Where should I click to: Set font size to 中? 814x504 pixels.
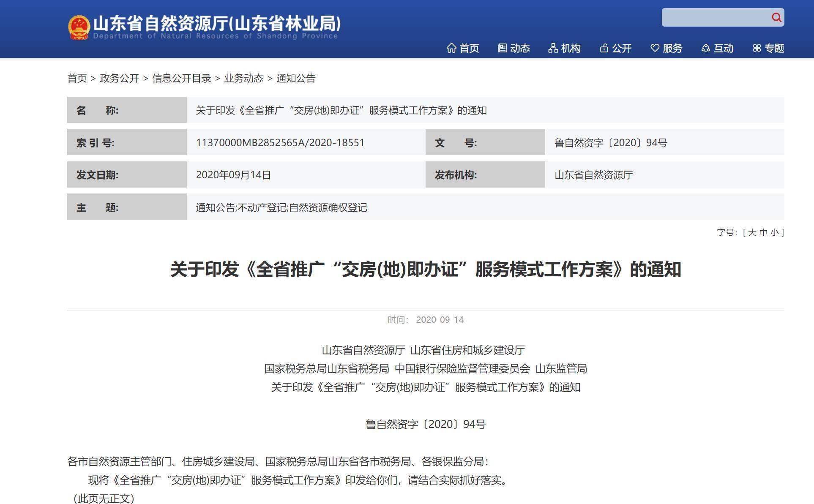point(763,232)
